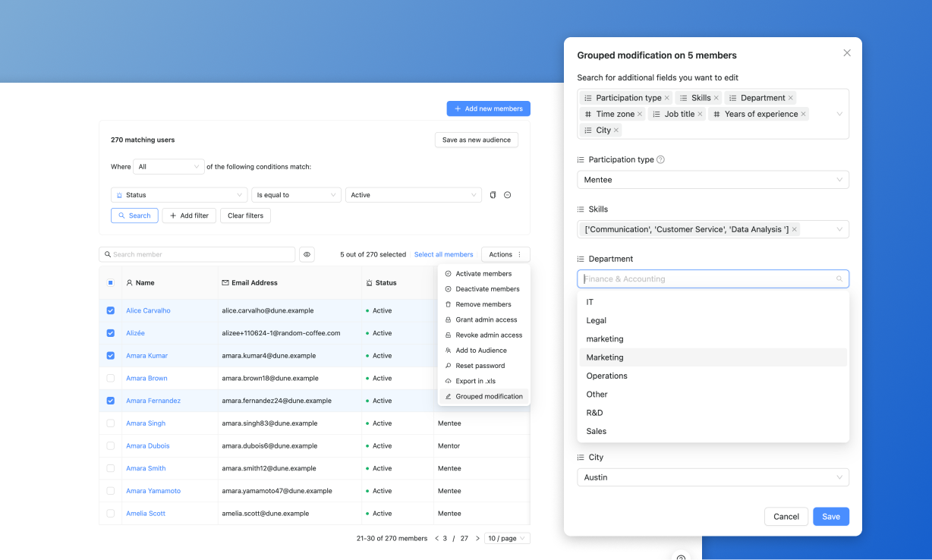Click the Actions more-options dots icon
This screenshot has width=932, height=560.
point(520,255)
